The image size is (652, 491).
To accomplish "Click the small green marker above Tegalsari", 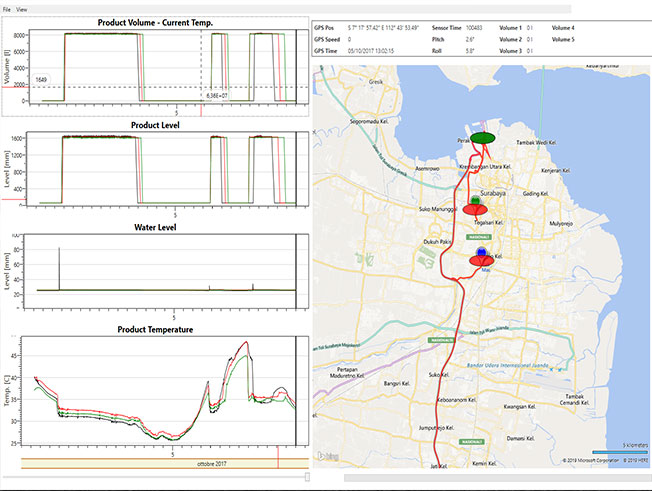I will (475, 199).
